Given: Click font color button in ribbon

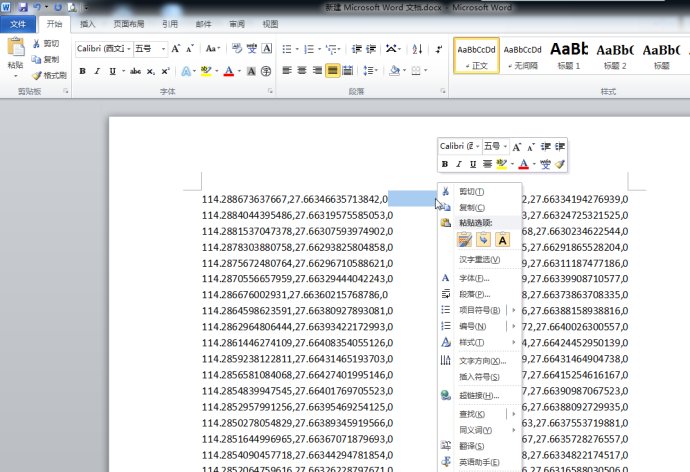Looking at the screenshot, I should pyautogui.click(x=228, y=71).
